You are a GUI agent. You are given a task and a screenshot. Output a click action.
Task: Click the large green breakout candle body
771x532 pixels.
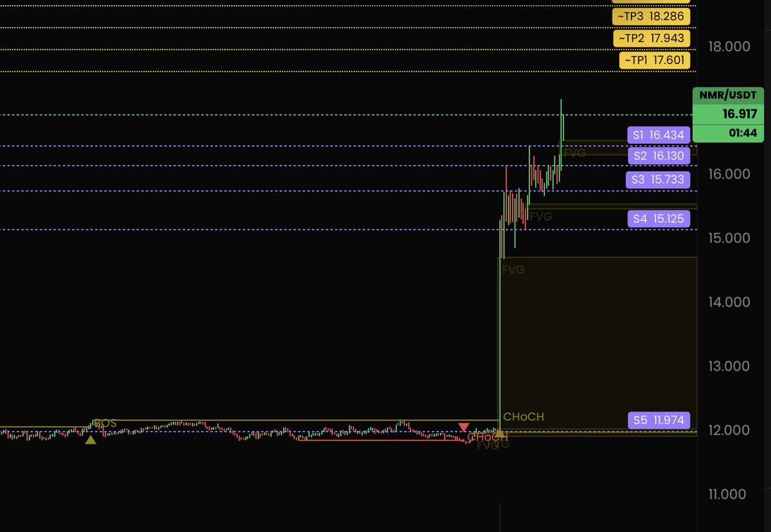coord(500,324)
